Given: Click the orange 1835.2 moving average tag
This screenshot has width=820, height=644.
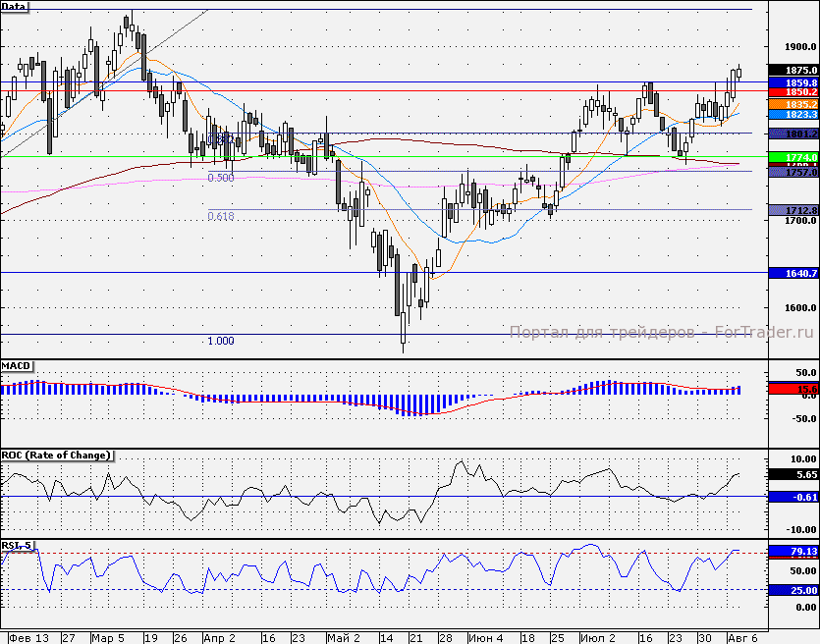Looking at the screenshot, I should pyautogui.click(x=794, y=104).
